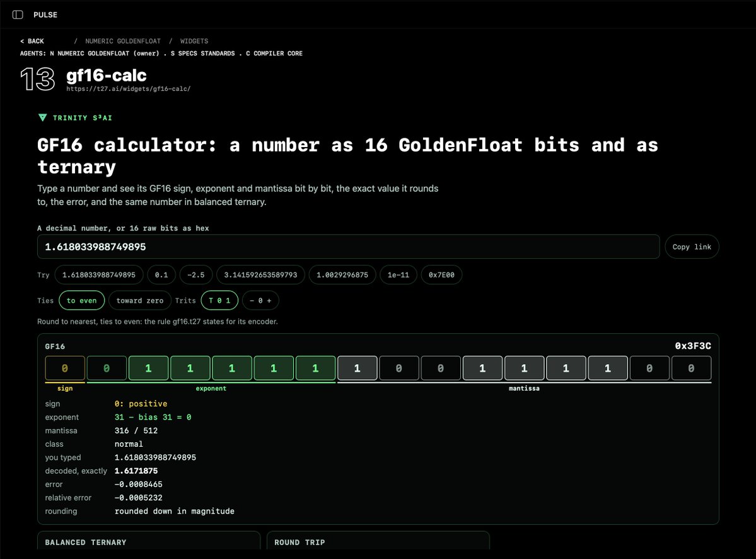
Task: Click 'rounded down in magnitude' text
Action: click(x=175, y=511)
